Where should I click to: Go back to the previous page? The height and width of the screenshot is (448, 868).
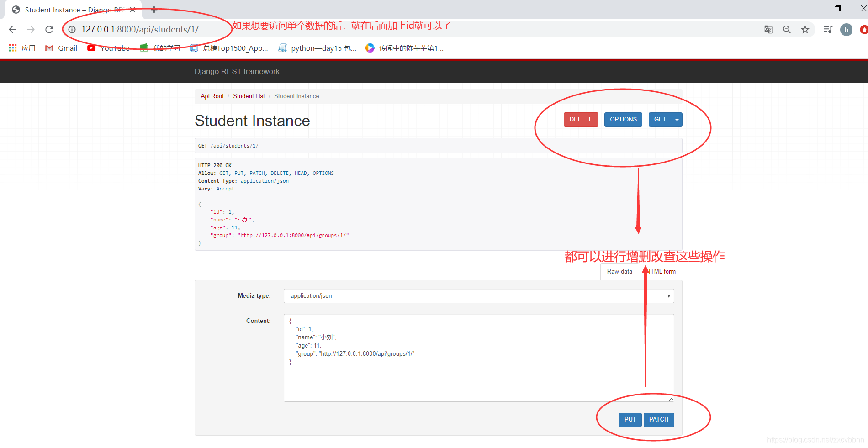[x=13, y=30]
